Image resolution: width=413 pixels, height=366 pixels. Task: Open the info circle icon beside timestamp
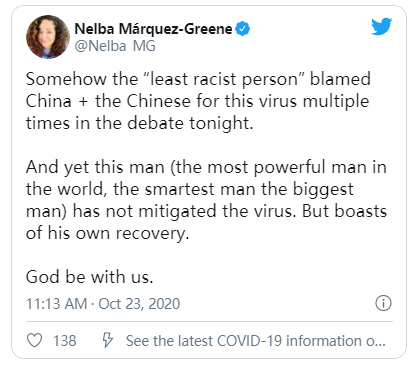[x=383, y=303]
